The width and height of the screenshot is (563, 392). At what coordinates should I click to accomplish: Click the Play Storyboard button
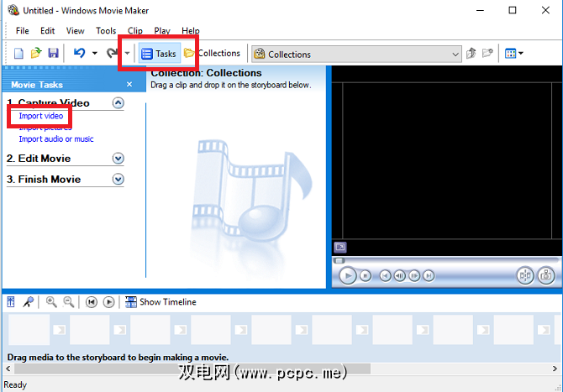(x=108, y=302)
